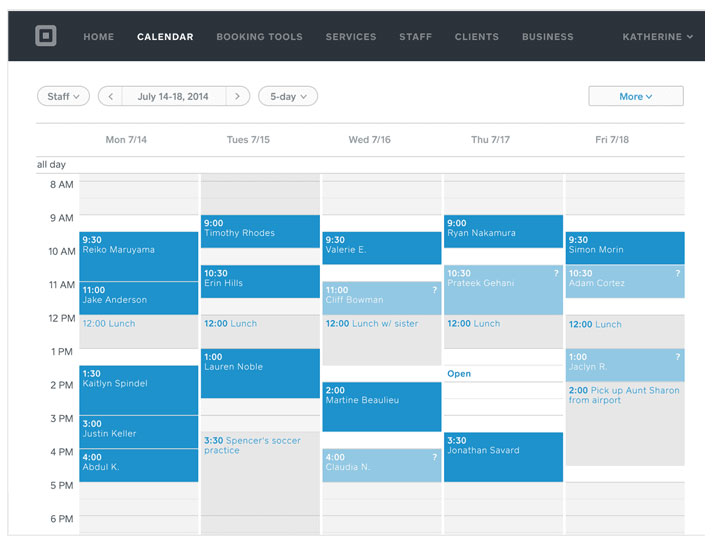Click the Open slot on Thursday
The width and height of the screenshot is (714, 548).
(x=459, y=374)
